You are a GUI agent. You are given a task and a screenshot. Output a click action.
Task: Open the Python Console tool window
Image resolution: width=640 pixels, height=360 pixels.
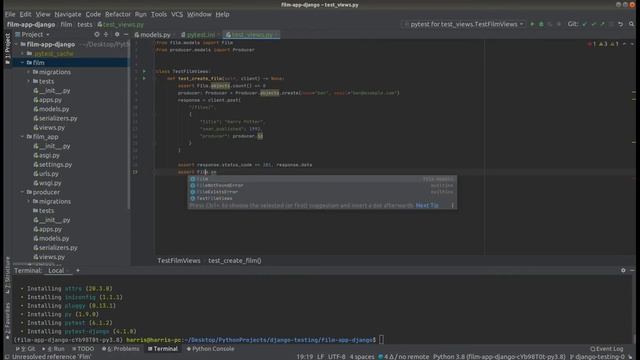[x=211, y=349]
